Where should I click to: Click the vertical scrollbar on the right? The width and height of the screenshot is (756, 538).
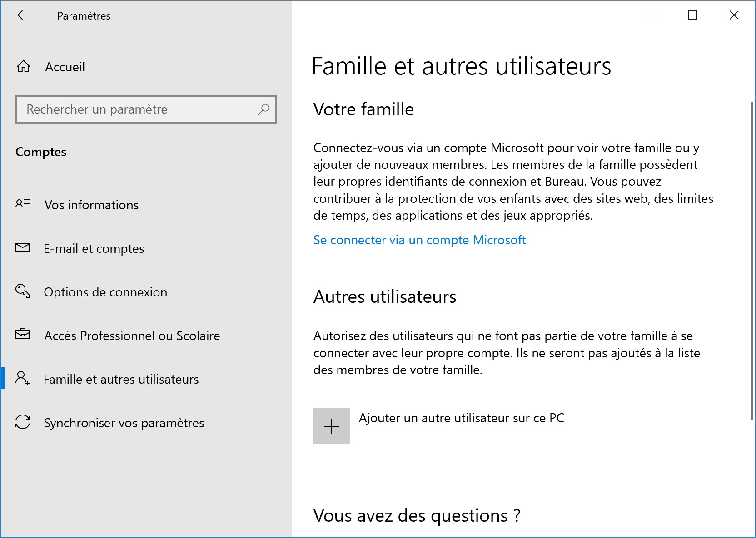tap(752, 261)
